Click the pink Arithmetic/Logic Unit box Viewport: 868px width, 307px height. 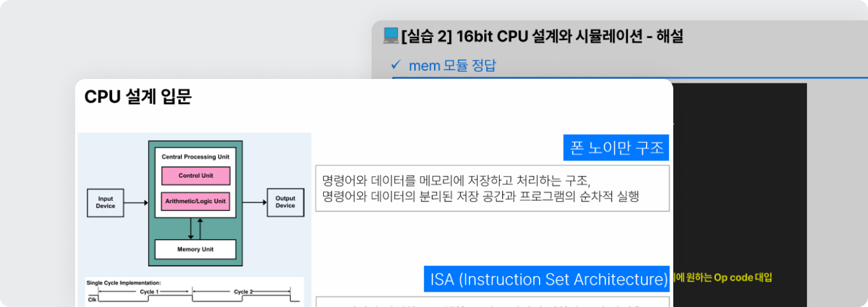[x=195, y=201]
